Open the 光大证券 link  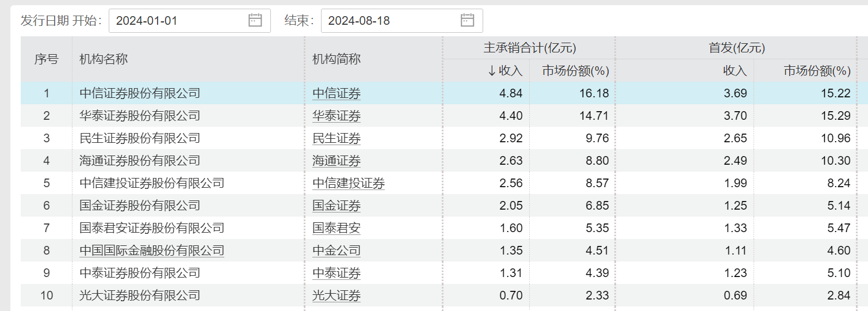337,295
